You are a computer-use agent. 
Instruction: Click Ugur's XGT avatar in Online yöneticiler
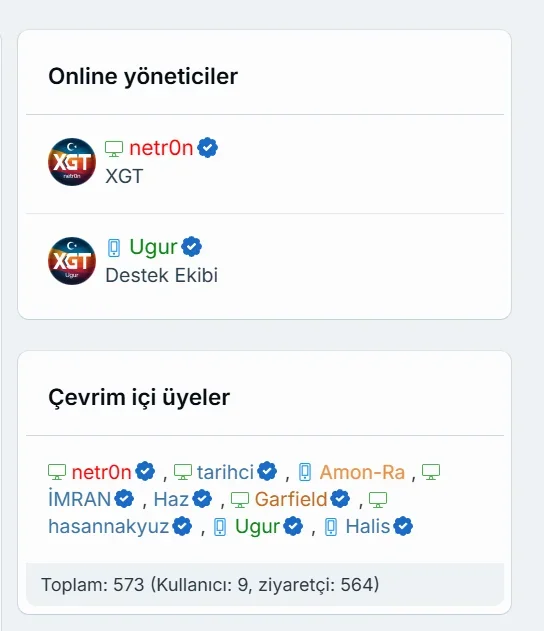point(72,261)
